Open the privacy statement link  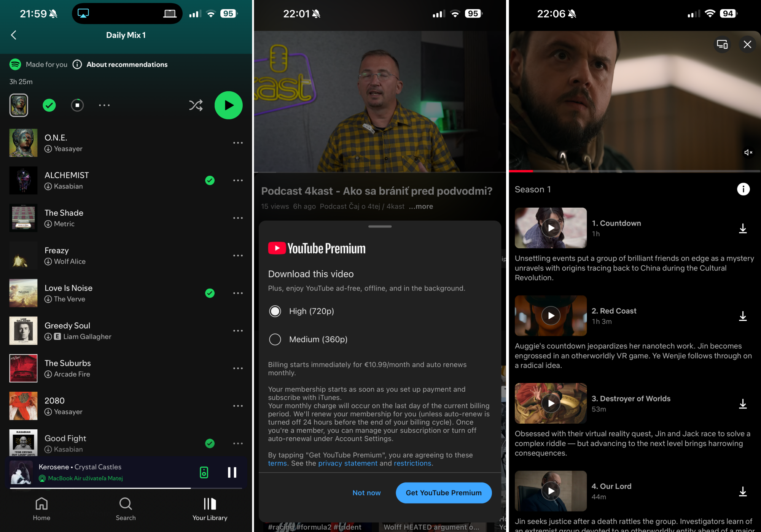[348, 463]
